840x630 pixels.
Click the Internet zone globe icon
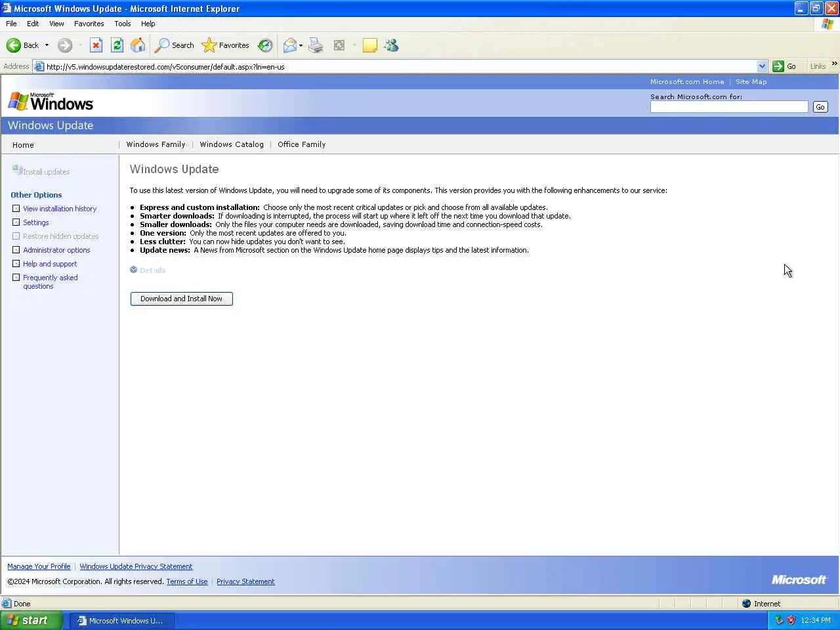click(746, 604)
